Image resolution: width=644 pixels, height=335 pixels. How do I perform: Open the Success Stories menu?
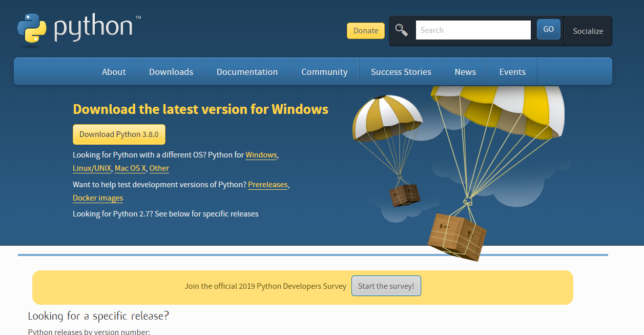click(401, 72)
